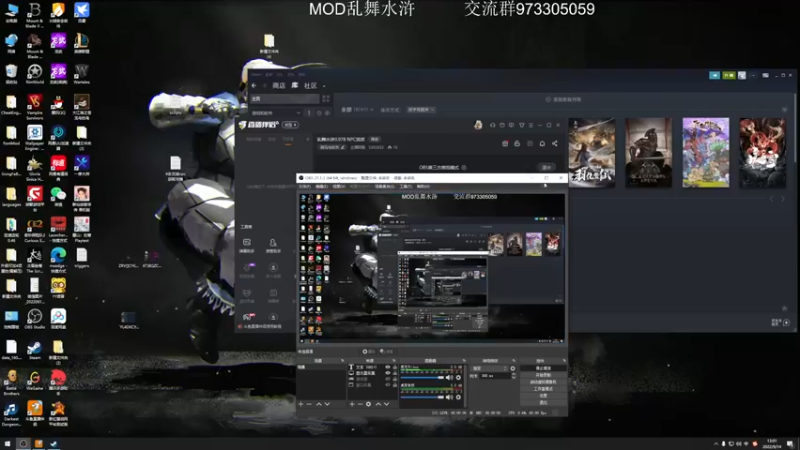Toggle lock on the OBS text source
Viewport: 800px width, 450px height.
[x=395, y=367]
